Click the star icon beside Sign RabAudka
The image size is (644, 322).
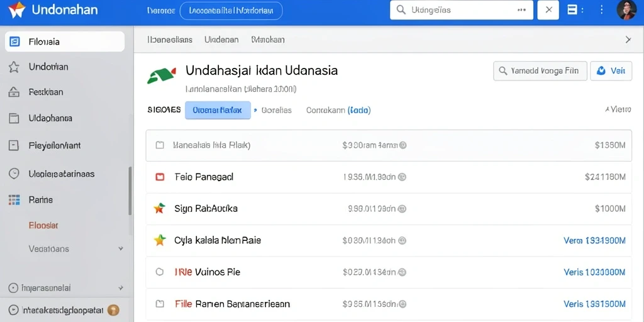[x=159, y=208]
